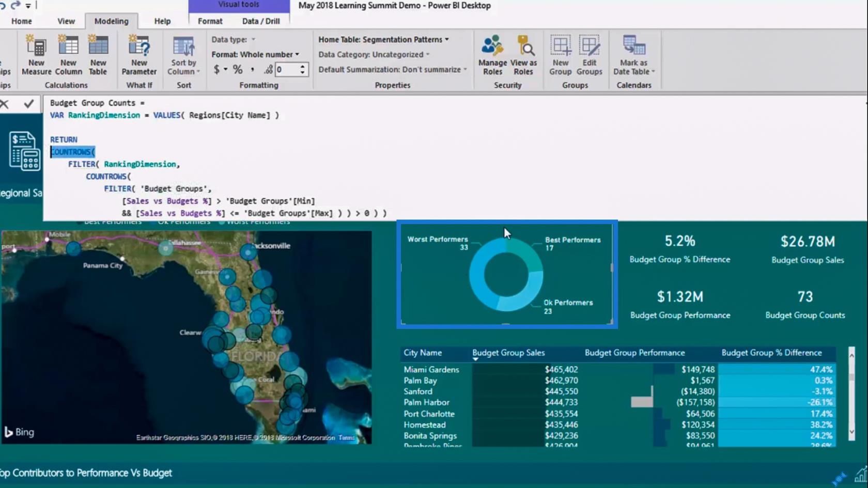This screenshot has width=868, height=488.
Task: Click the table scroll up arrow
Action: click(851, 355)
